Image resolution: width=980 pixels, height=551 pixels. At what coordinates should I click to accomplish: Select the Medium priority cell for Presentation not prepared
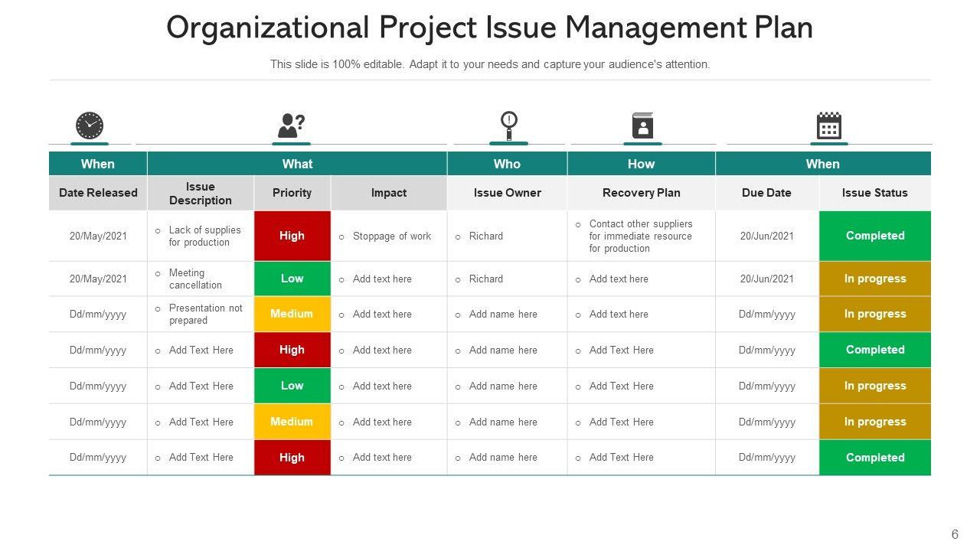(x=292, y=314)
